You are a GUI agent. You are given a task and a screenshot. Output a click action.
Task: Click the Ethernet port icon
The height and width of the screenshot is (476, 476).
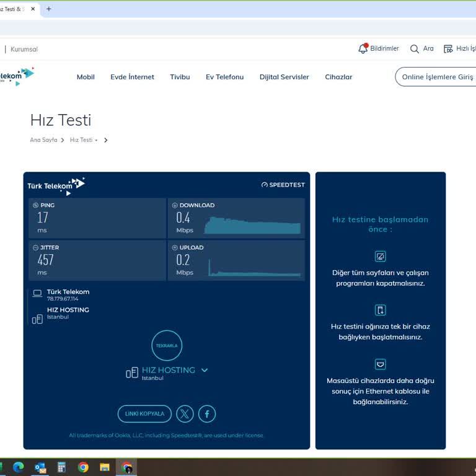[381, 364]
